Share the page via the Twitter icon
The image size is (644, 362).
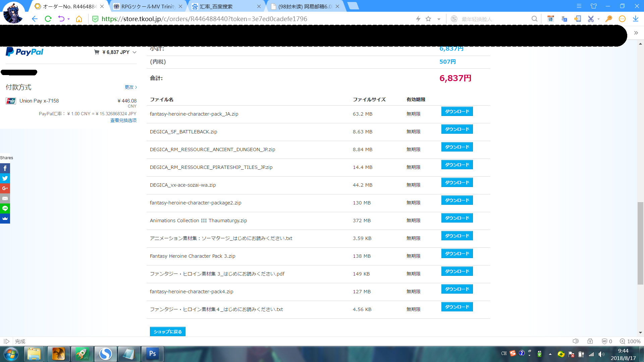pos(5,178)
